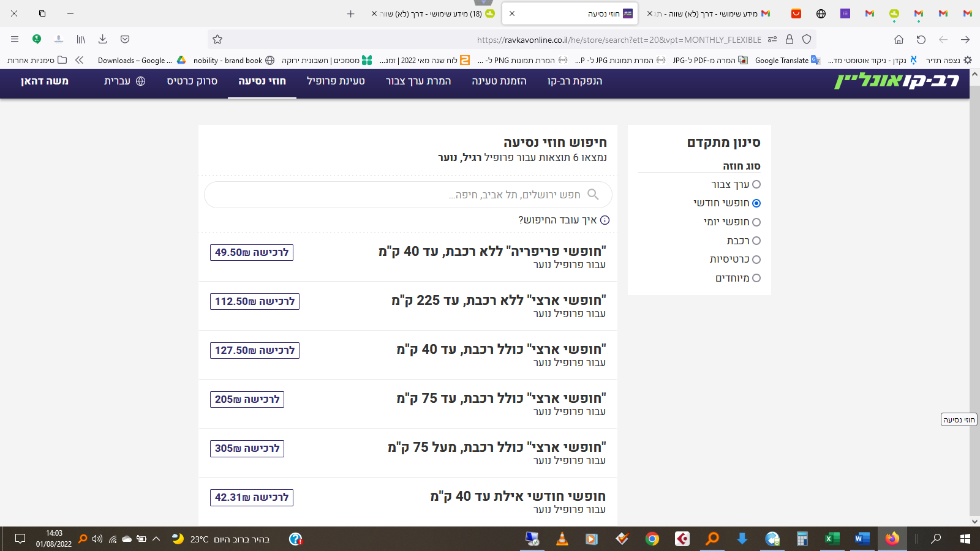This screenshot has width=980, height=551.
Task: Select the ערך צבור contract type
Action: tap(756, 184)
